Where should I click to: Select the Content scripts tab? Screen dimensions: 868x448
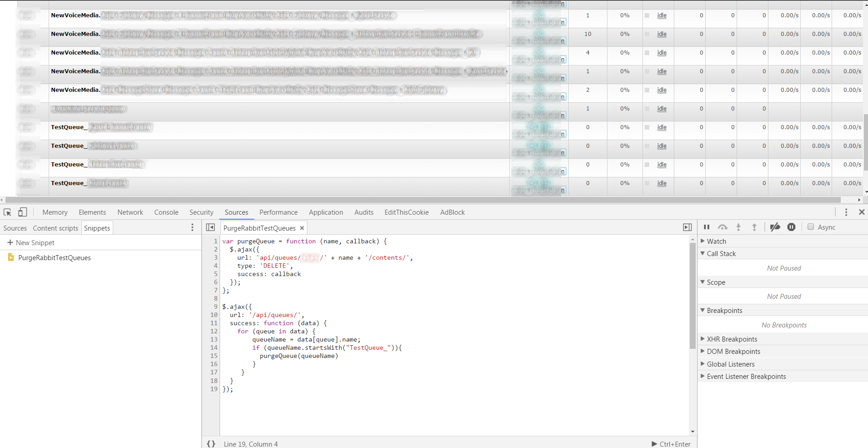[55, 228]
